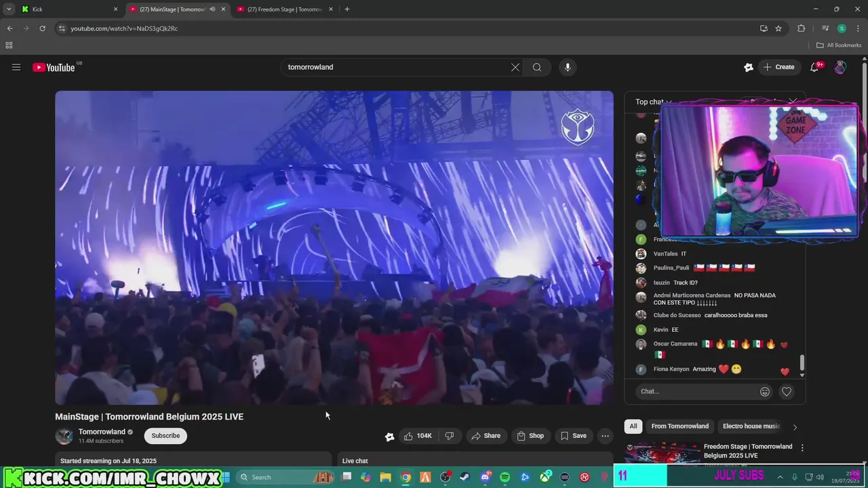Screen dimensions: 868x488
Task: Go to the YouTube home logo
Action: [54, 67]
